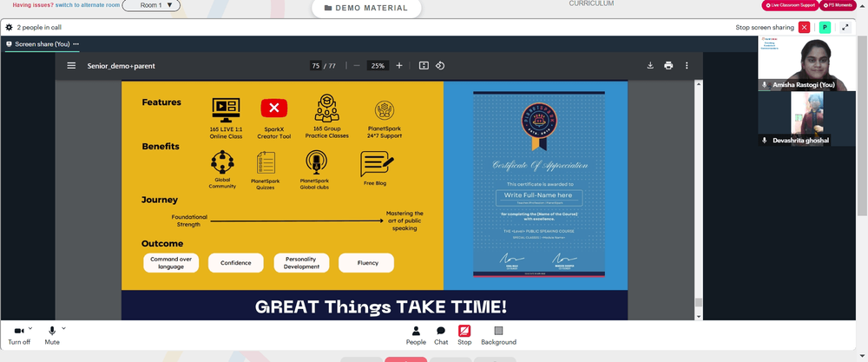Click switch to alternate room link

click(x=88, y=5)
